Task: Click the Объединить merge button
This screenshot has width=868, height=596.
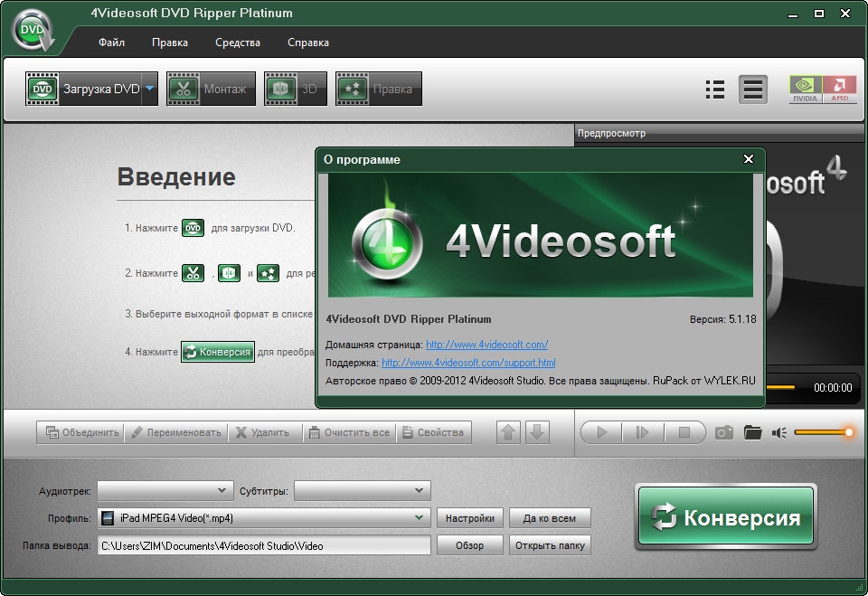Action: coord(80,432)
